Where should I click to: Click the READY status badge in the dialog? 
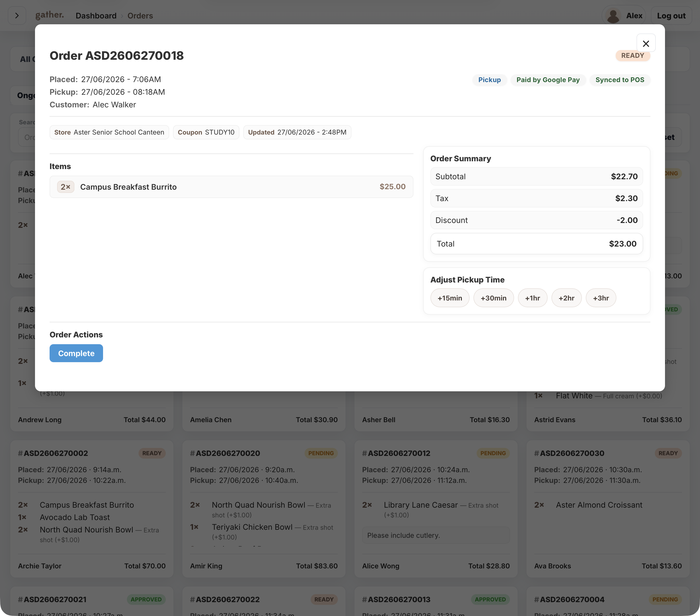coord(632,55)
